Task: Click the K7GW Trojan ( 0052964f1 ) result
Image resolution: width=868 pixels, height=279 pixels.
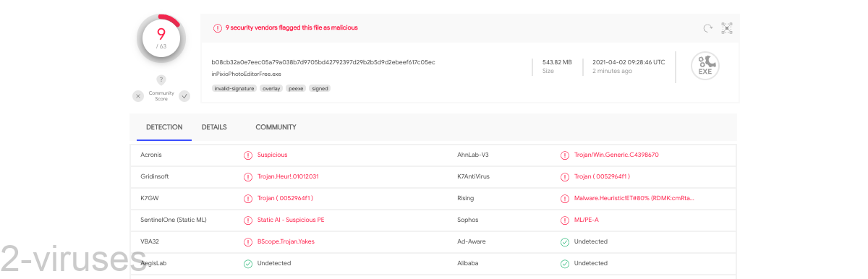Action: (x=285, y=198)
